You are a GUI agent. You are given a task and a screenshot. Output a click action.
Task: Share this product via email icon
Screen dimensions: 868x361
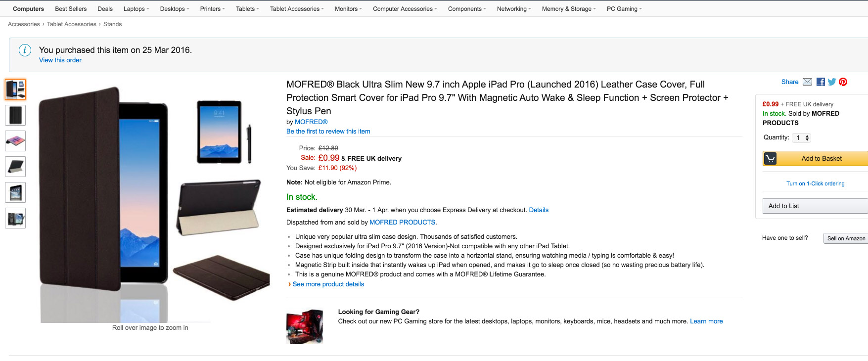click(807, 82)
